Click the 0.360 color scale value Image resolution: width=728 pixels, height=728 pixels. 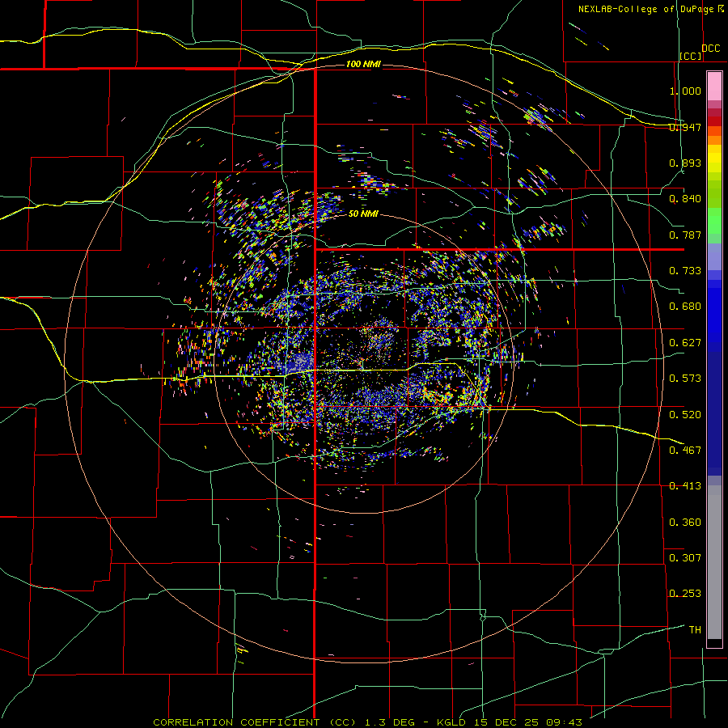pos(685,523)
